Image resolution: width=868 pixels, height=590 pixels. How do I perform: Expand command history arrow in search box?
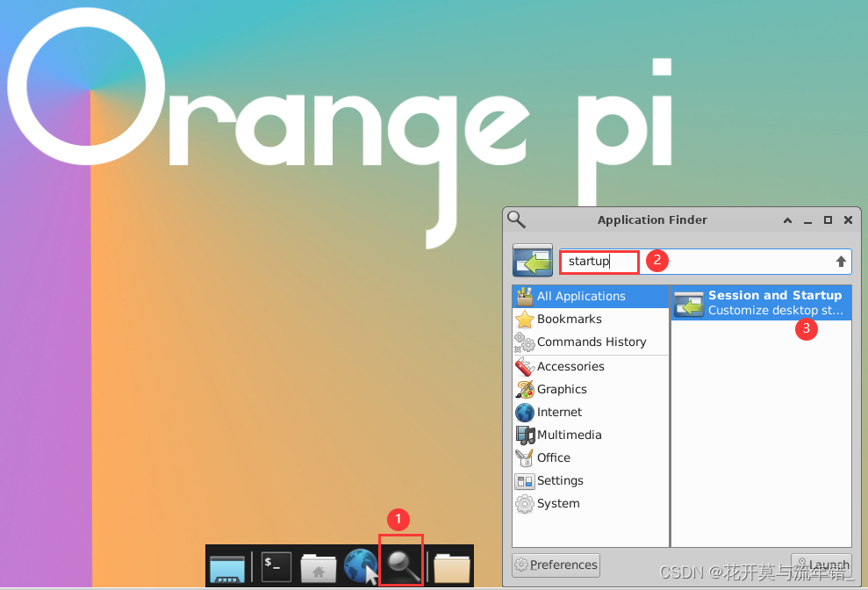[841, 262]
